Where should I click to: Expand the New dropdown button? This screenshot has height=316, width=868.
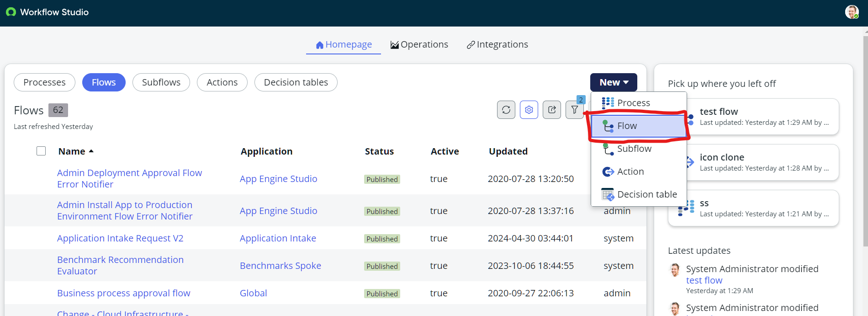point(614,82)
